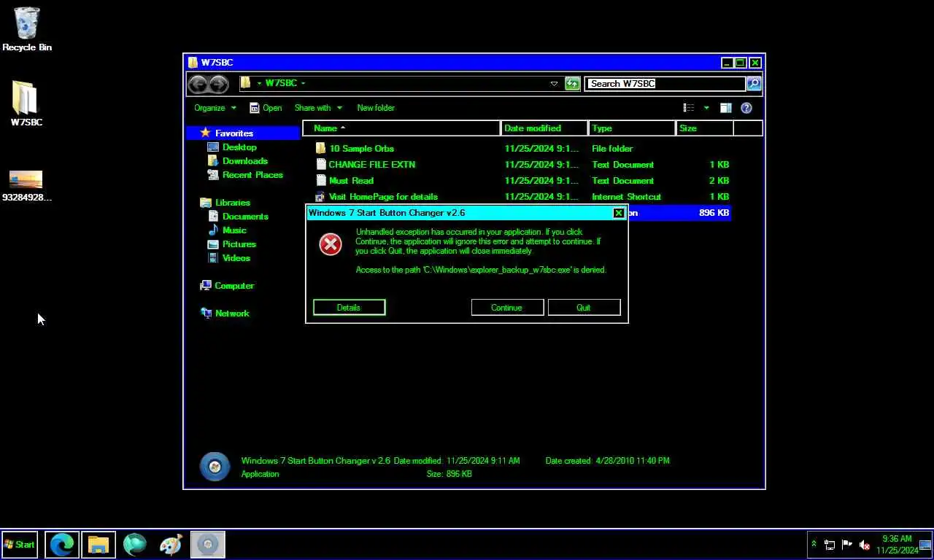Click the Open toolbar button

pos(266,108)
